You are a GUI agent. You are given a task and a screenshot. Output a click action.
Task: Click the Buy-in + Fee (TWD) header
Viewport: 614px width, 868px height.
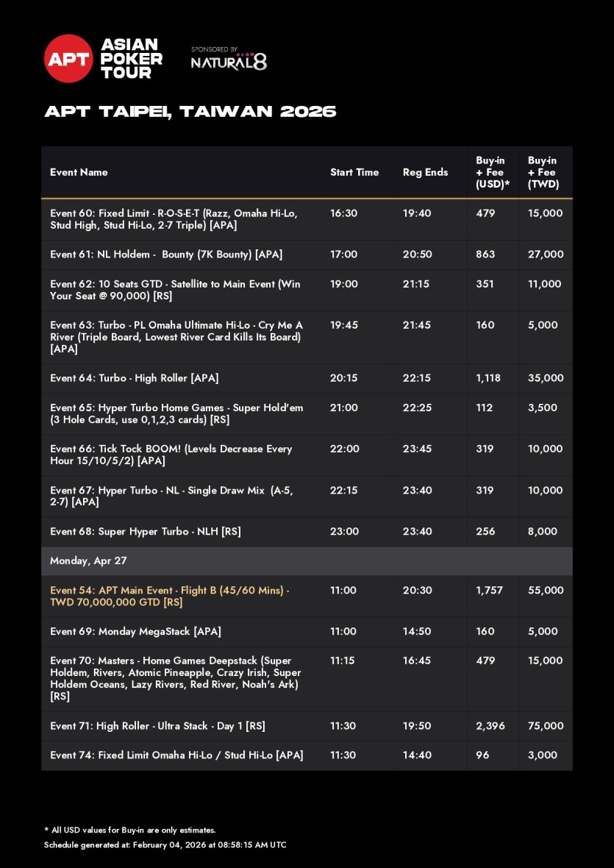coord(543,172)
